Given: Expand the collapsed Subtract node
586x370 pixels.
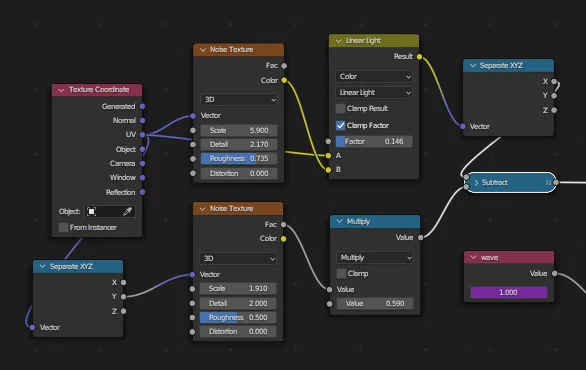Looking at the screenshot, I should point(476,183).
